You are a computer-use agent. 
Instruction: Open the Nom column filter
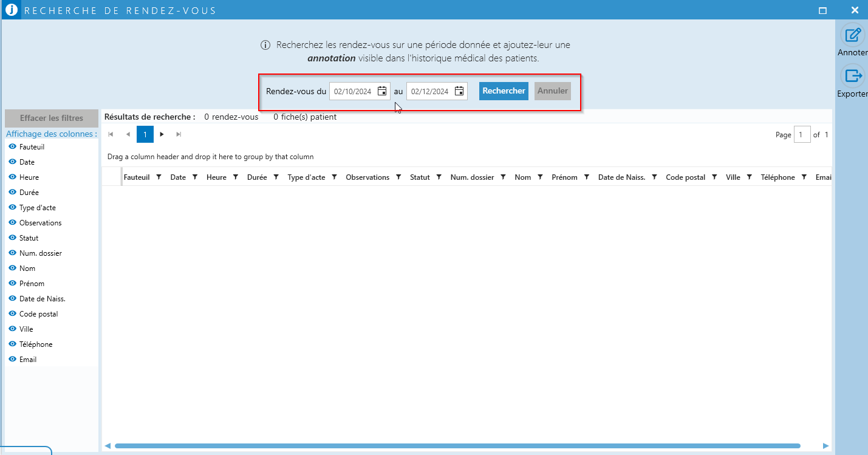[x=540, y=177]
